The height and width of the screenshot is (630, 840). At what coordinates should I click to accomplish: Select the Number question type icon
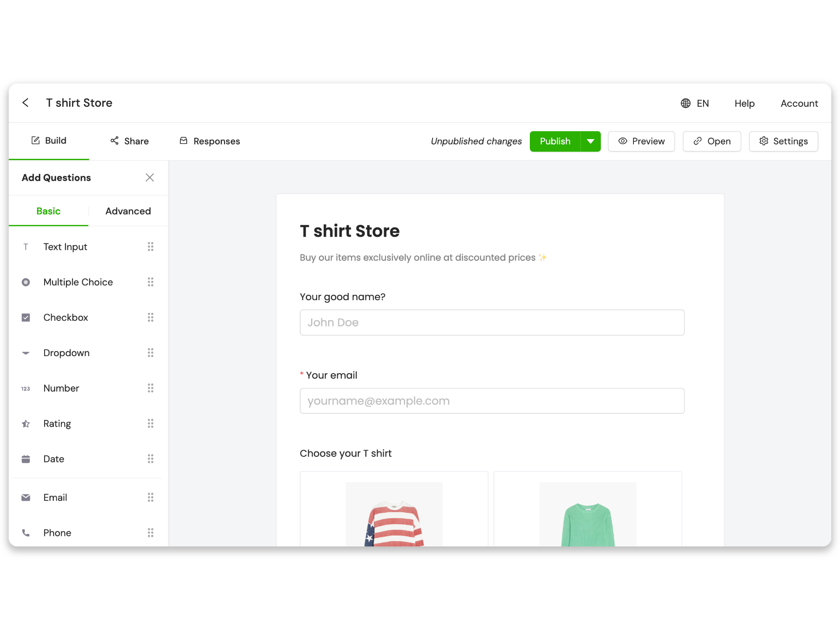point(25,388)
